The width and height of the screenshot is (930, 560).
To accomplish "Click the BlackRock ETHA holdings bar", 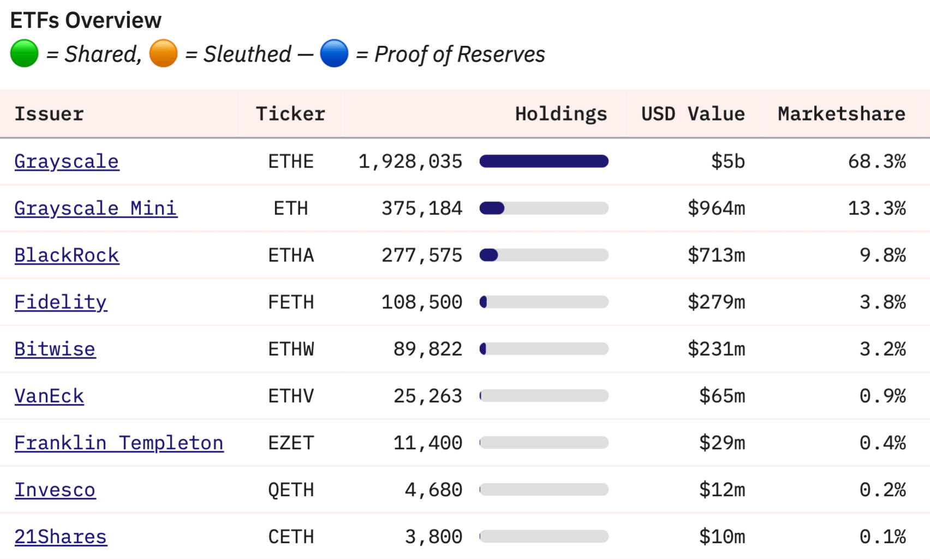I will [544, 255].
